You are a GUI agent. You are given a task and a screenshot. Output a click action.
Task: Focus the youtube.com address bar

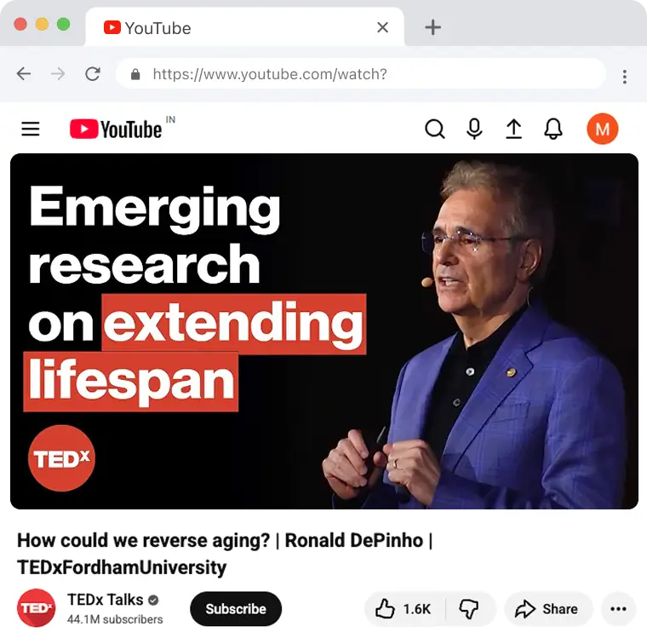tap(361, 74)
